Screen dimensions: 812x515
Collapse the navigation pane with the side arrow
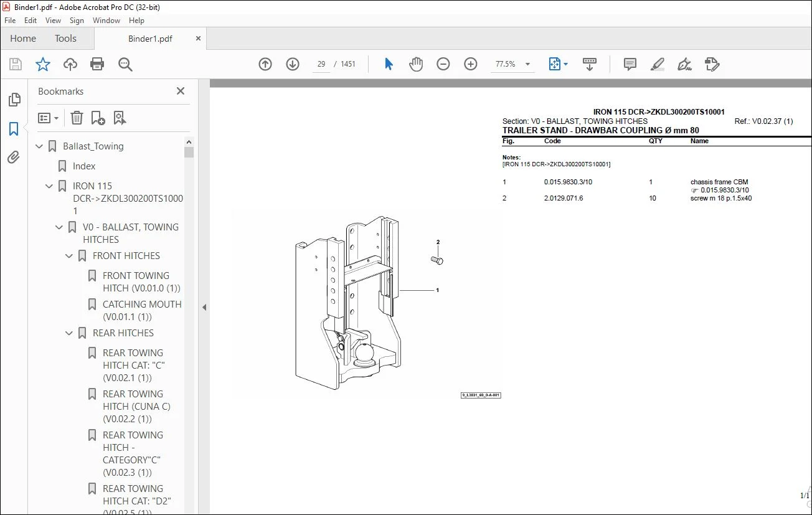[x=204, y=307]
